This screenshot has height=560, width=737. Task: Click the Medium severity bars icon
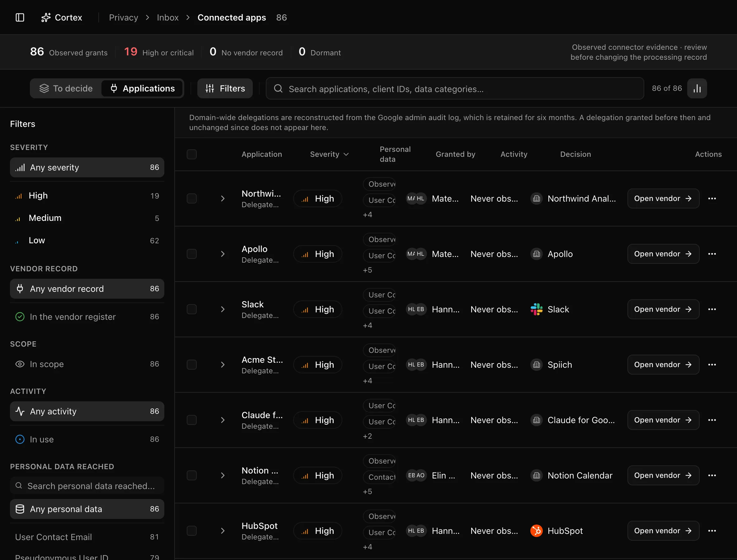[18, 219]
